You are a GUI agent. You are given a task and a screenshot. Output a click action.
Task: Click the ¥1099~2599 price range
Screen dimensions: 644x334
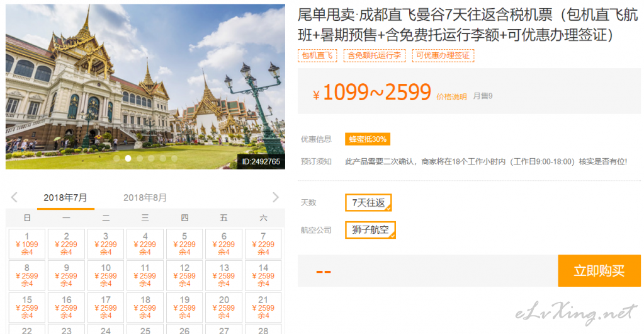point(372,93)
